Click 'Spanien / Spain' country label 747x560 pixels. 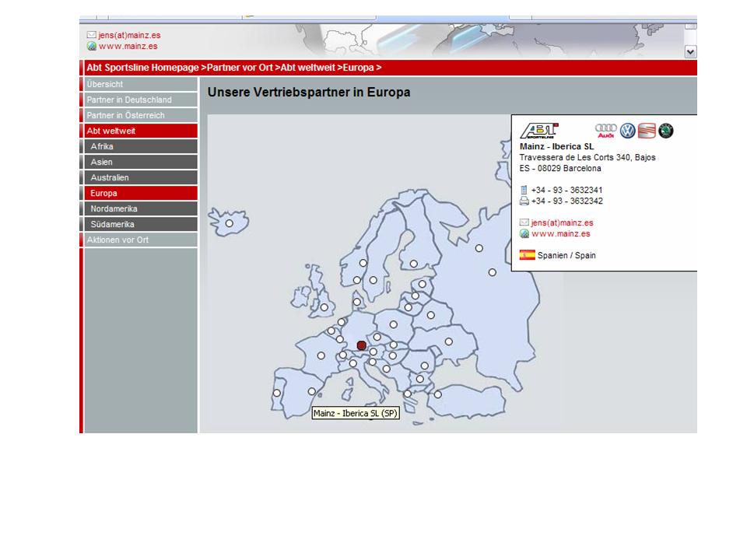tap(566, 255)
